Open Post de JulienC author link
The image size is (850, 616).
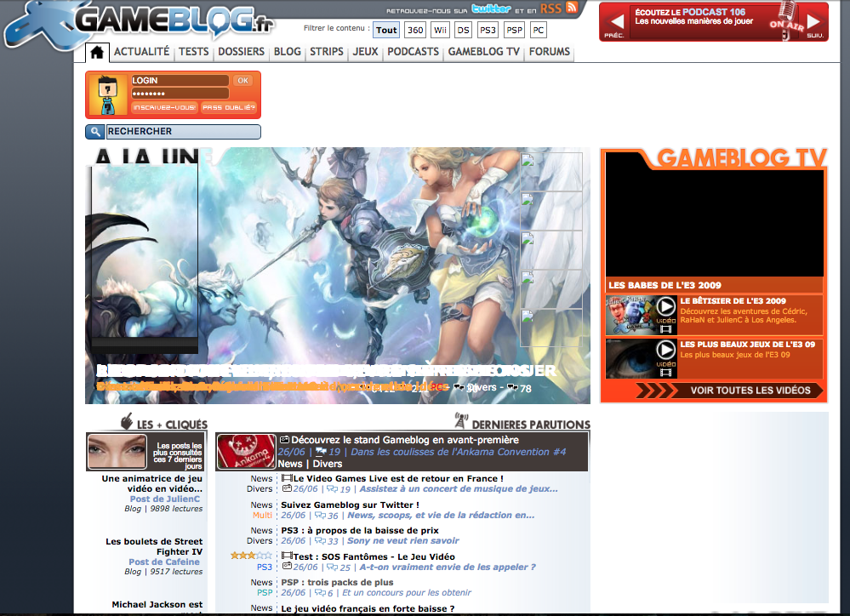165,499
